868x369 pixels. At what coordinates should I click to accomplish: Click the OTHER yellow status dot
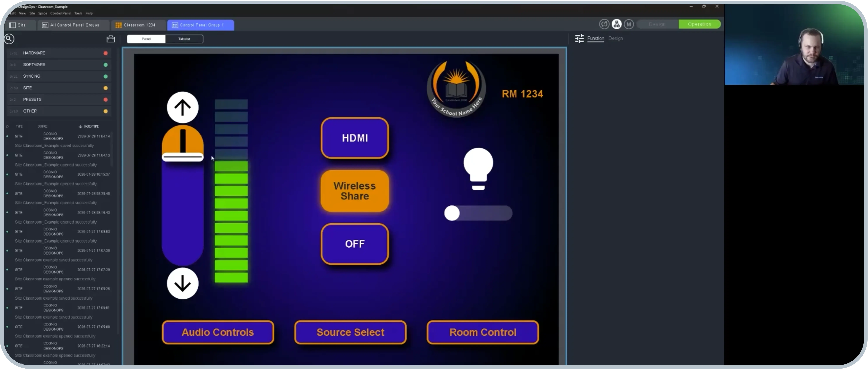point(105,111)
